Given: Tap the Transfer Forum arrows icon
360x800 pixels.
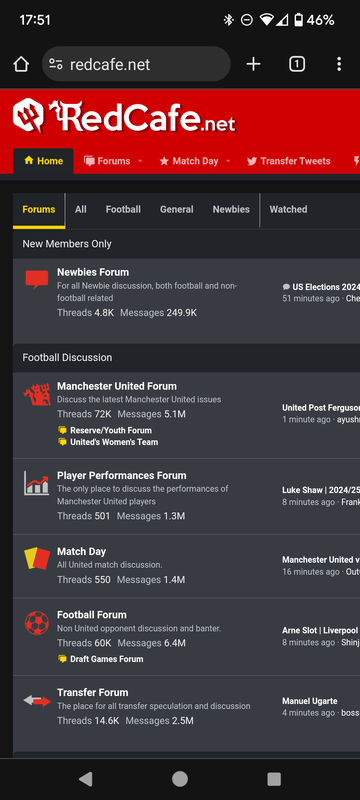Looking at the screenshot, I should (x=37, y=701).
